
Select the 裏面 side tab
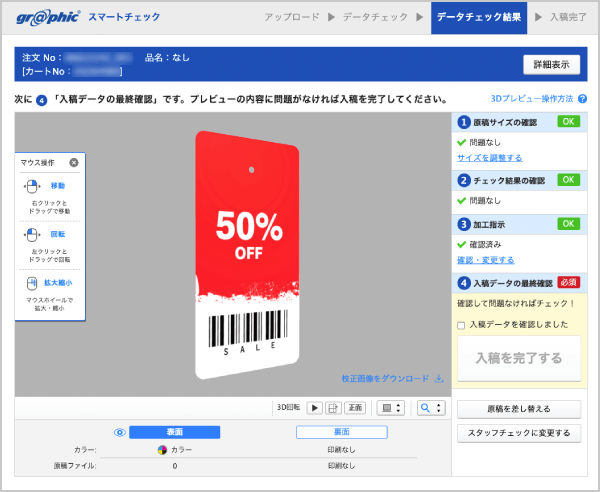pos(342,432)
